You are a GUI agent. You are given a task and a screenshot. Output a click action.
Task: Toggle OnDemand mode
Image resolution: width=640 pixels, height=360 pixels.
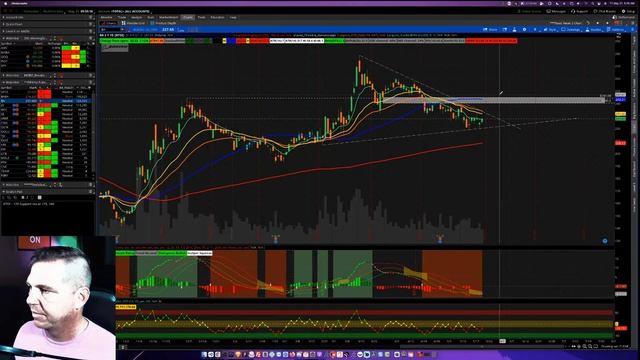click(624, 18)
